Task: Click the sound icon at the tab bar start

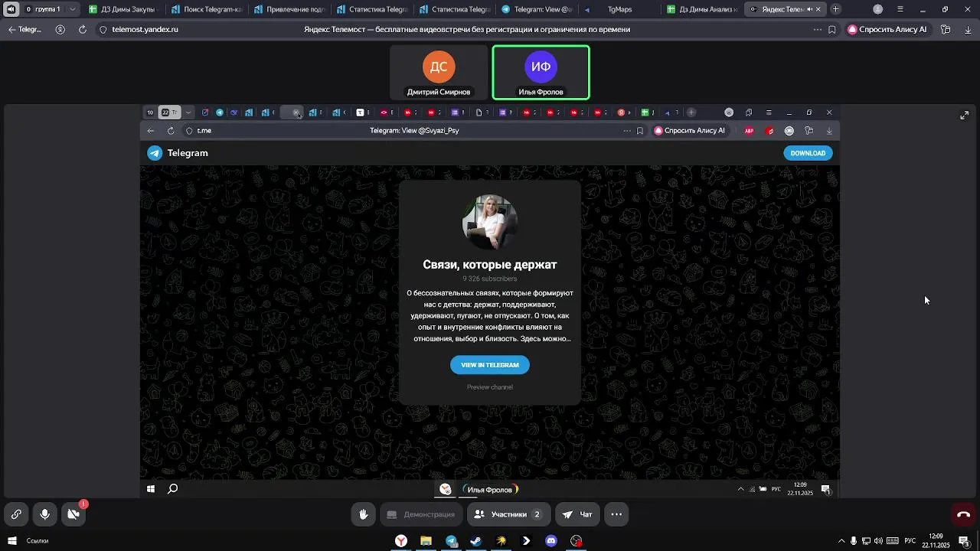Action: [11, 9]
